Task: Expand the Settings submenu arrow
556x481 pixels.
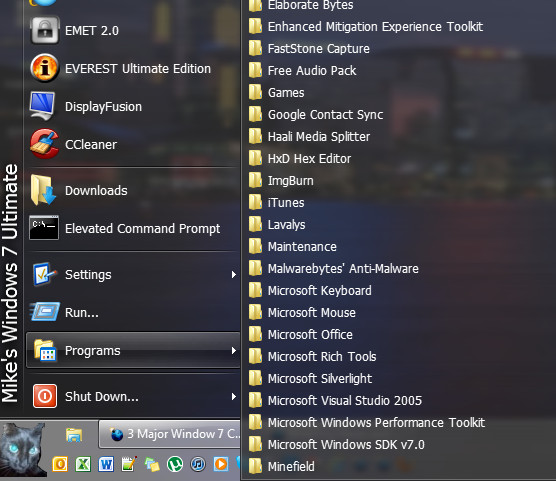Action: click(x=233, y=275)
